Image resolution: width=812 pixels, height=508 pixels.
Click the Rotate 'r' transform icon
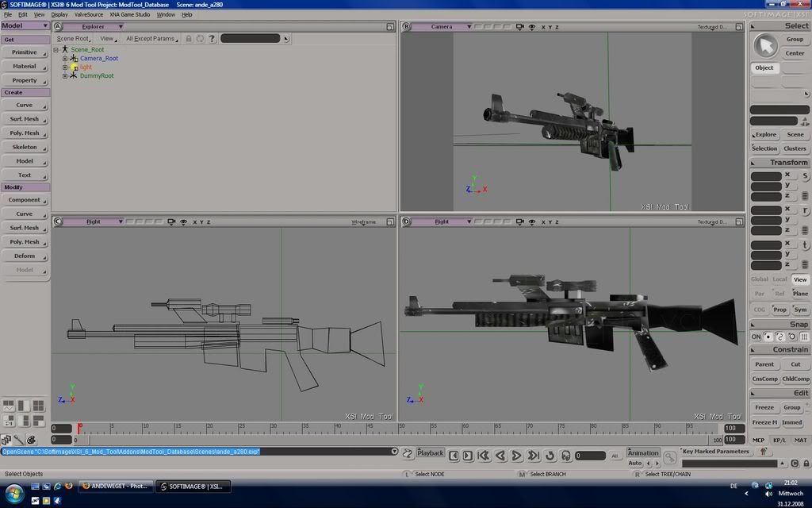click(x=805, y=210)
